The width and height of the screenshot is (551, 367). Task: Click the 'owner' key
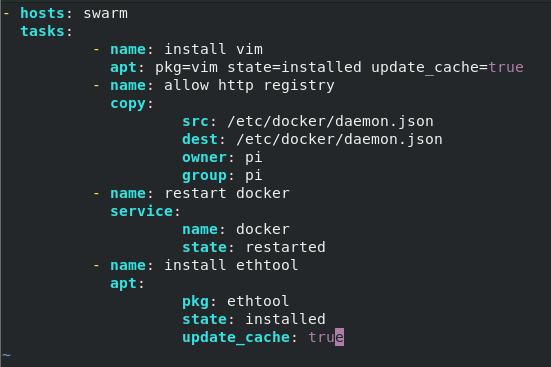pos(205,157)
